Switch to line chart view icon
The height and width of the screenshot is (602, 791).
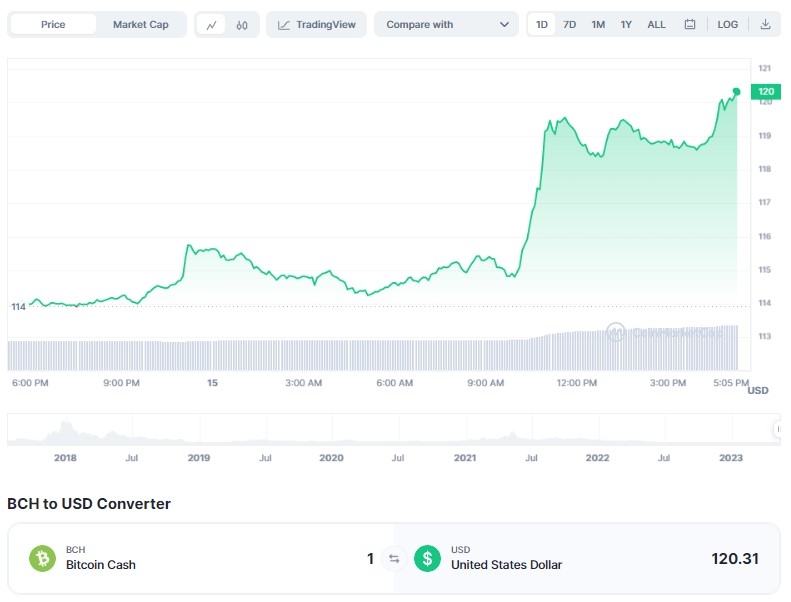tap(211, 25)
